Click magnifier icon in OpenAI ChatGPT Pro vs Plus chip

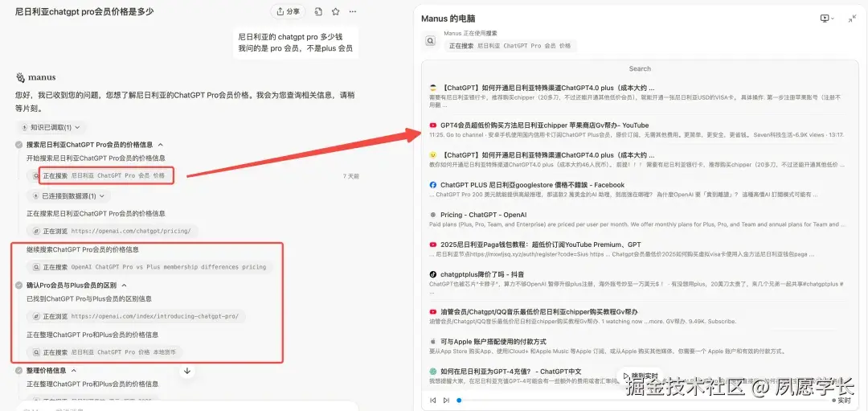(x=36, y=267)
